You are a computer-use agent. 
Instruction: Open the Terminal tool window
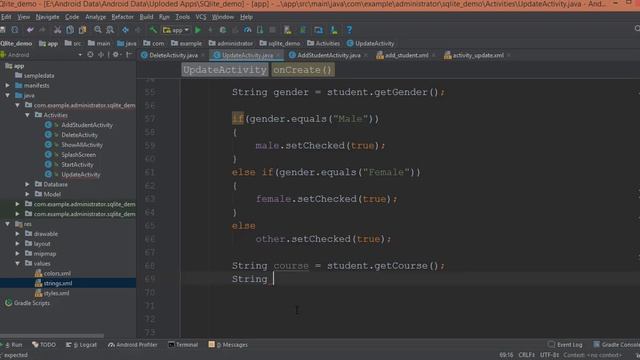[183, 345]
